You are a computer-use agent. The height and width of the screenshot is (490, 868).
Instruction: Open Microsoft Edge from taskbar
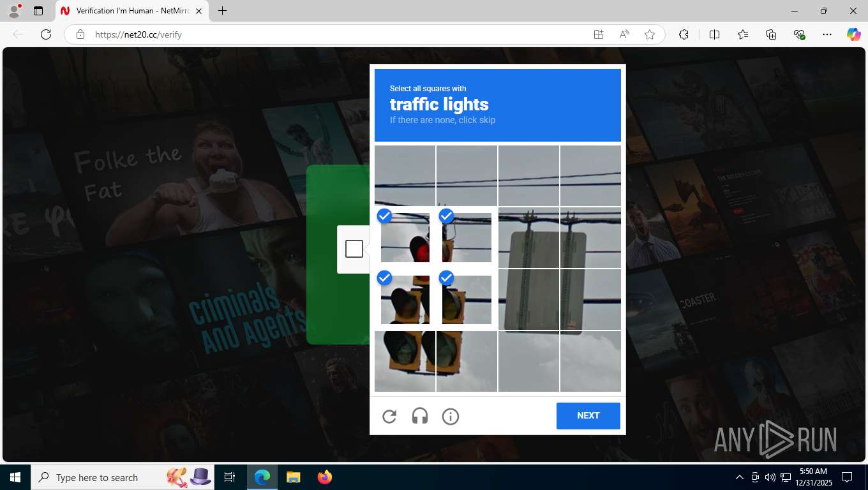click(262, 477)
